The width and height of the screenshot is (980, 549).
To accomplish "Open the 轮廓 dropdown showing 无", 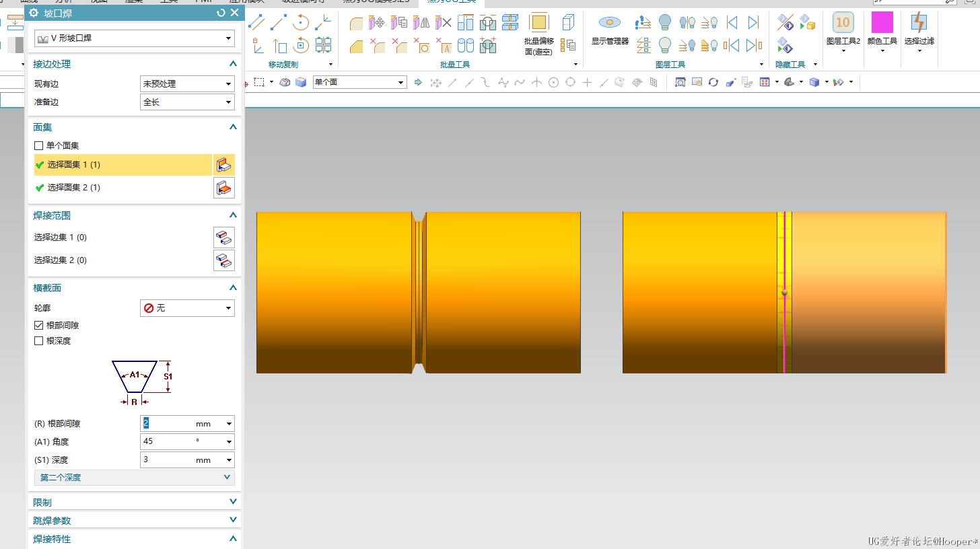I will click(x=187, y=308).
